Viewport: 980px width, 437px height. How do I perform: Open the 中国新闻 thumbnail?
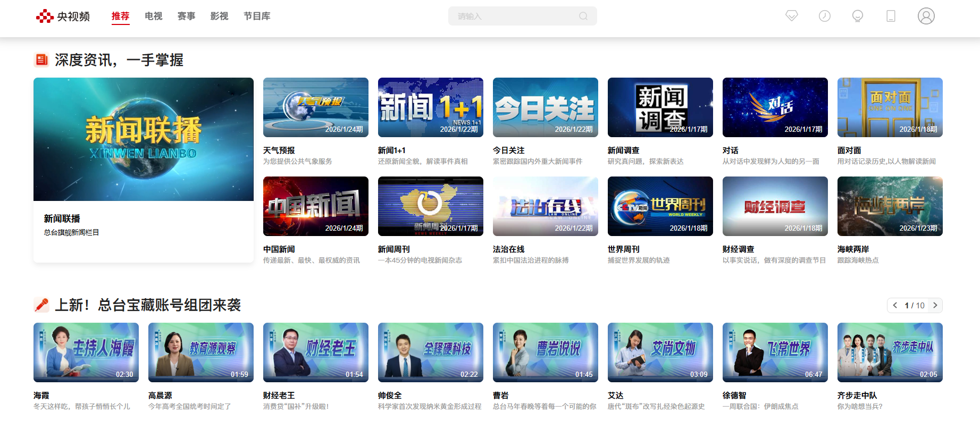click(316, 206)
